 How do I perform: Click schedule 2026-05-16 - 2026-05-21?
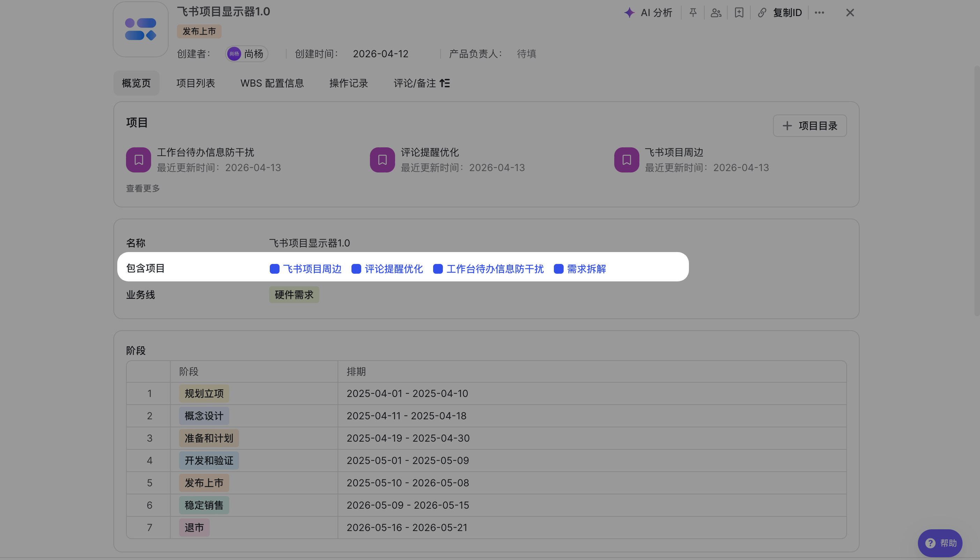pos(407,527)
